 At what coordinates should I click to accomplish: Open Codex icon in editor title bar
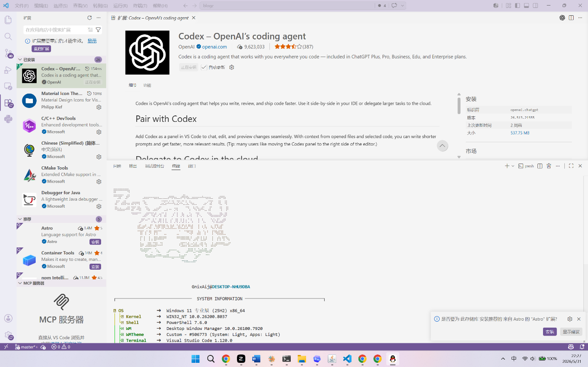[562, 18]
